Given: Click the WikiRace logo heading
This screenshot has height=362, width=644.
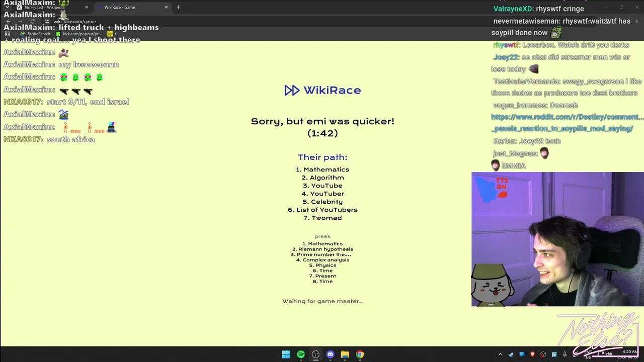Looking at the screenshot, I should tap(323, 90).
